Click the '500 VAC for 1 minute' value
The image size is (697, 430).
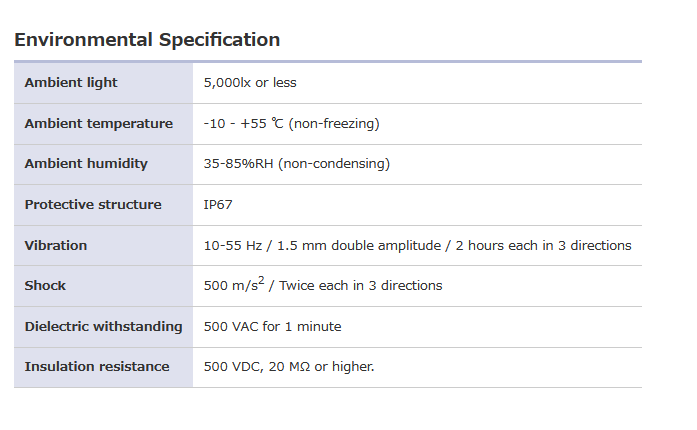(x=272, y=327)
